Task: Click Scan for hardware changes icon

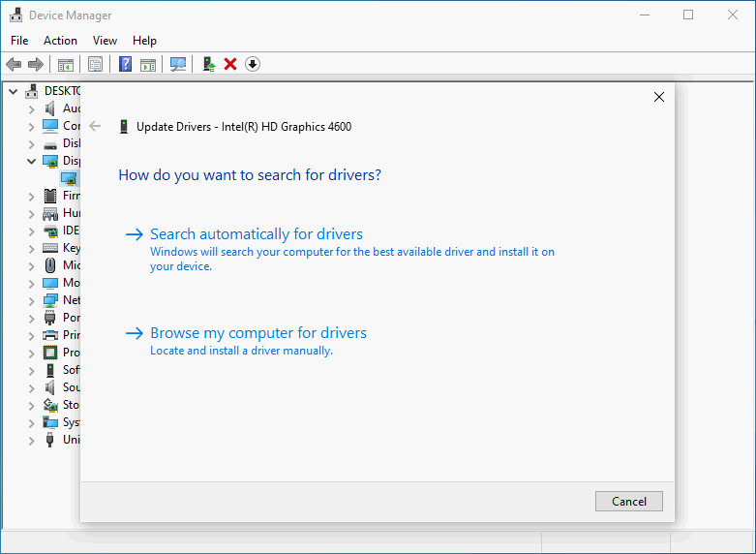Action: tap(178, 64)
